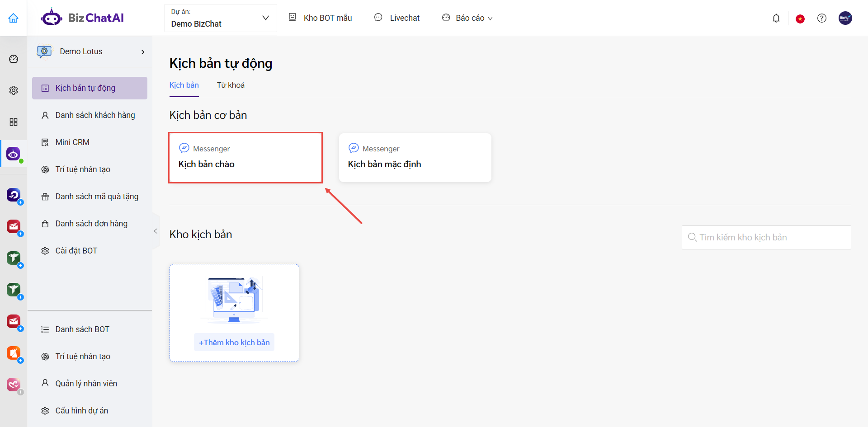
Task: Open the apps grid icon in left rail
Action: point(14,122)
